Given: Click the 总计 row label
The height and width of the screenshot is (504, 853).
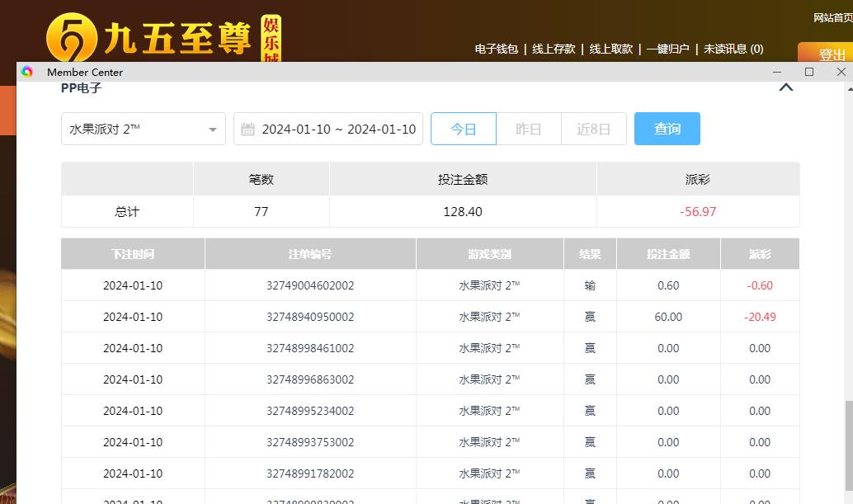Looking at the screenshot, I should pyautogui.click(x=127, y=211).
